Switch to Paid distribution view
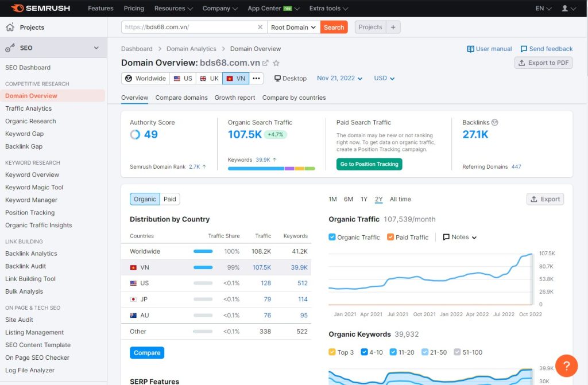Viewport: 588px width, 385px height. 169,199
